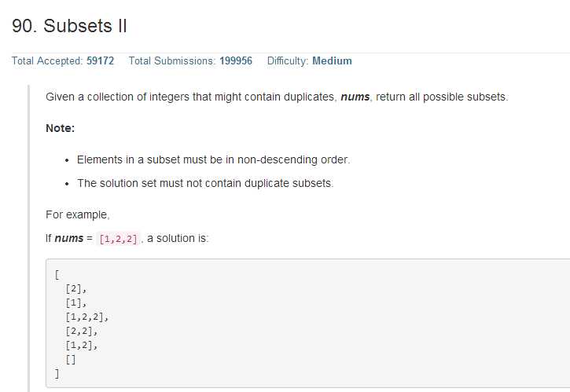Viewport: 570px width, 392px height.
Task: Click the non-descending order bullet point
Action: 213,159
